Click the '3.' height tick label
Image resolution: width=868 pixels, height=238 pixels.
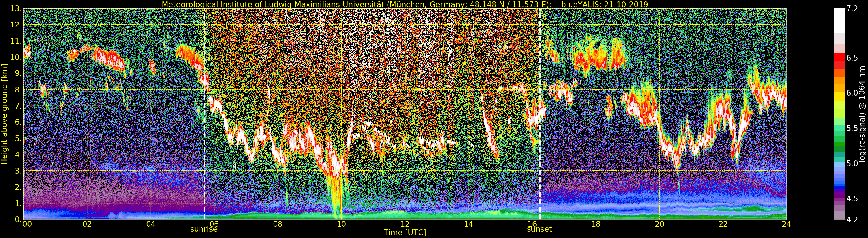(18, 171)
